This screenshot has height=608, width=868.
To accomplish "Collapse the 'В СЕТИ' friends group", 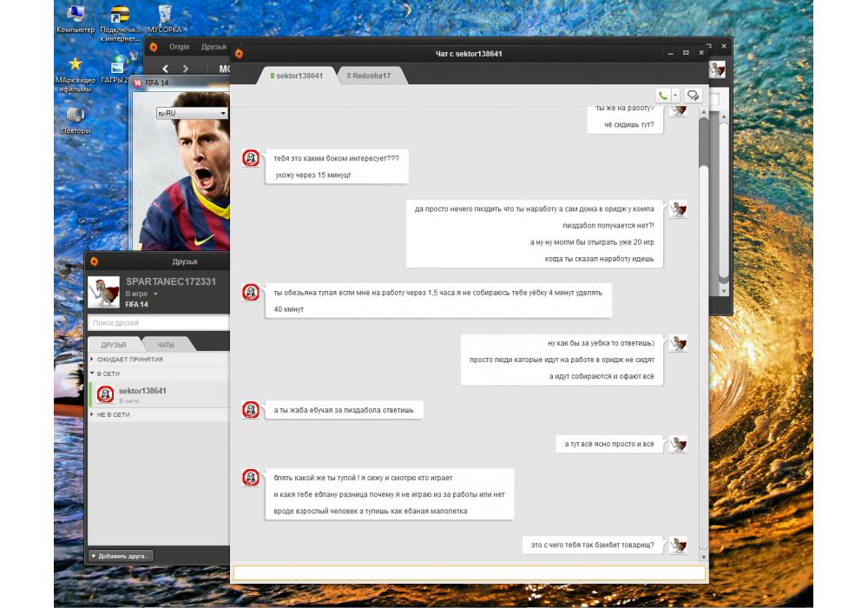I will (108, 373).
